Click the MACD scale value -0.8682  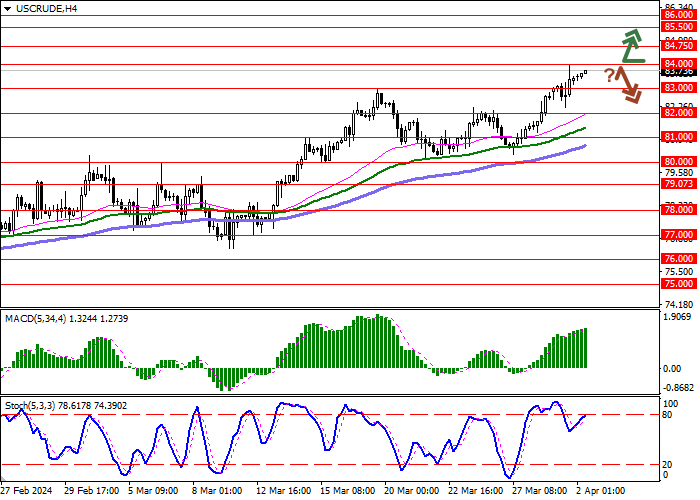[x=679, y=388]
